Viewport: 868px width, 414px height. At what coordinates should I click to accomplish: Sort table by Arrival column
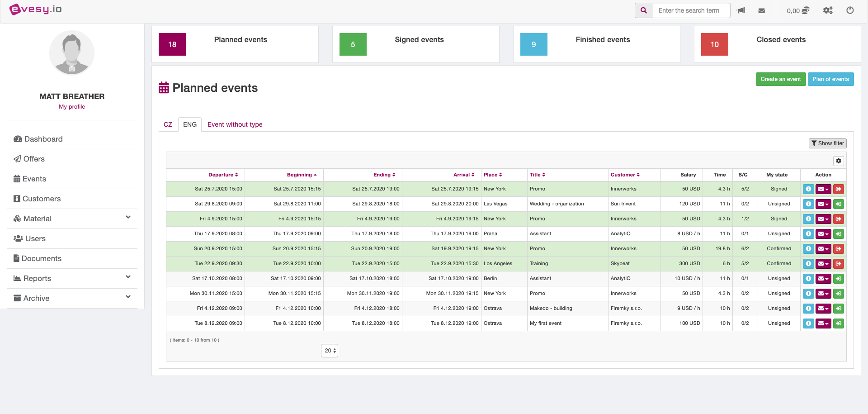464,175
